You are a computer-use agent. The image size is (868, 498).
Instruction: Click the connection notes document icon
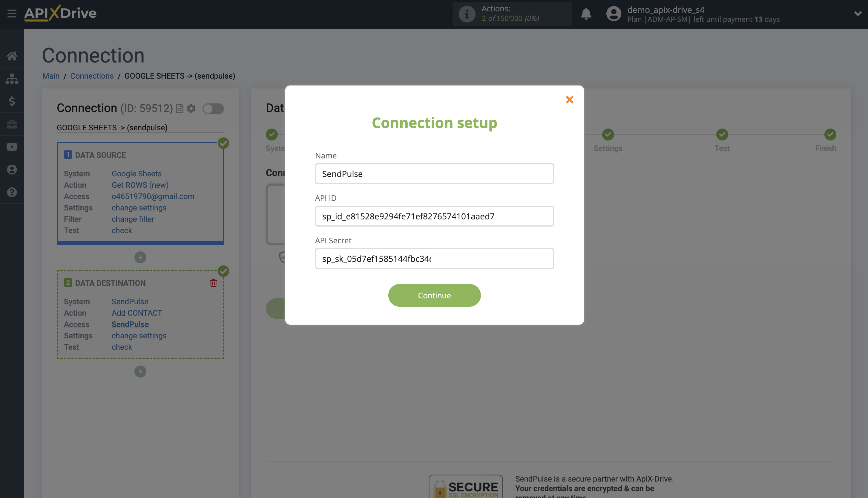point(180,109)
